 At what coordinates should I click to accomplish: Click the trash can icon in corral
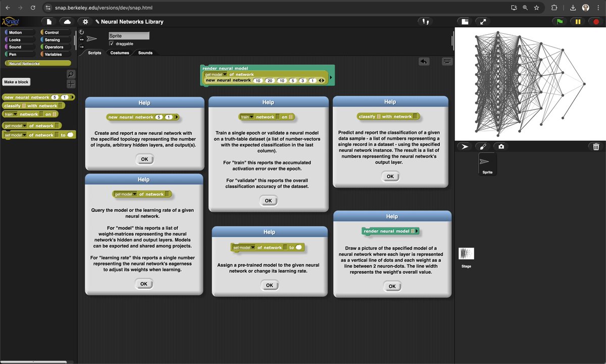point(596,146)
